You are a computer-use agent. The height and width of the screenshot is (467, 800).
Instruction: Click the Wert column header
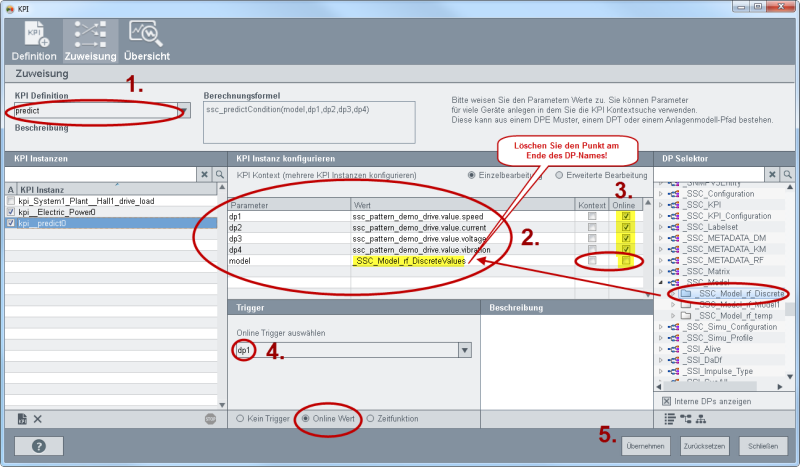pyautogui.click(x=463, y=205)
